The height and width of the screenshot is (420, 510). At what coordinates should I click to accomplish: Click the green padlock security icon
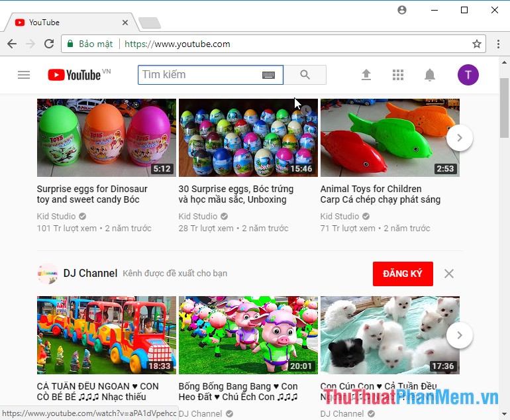click(70, 44)
